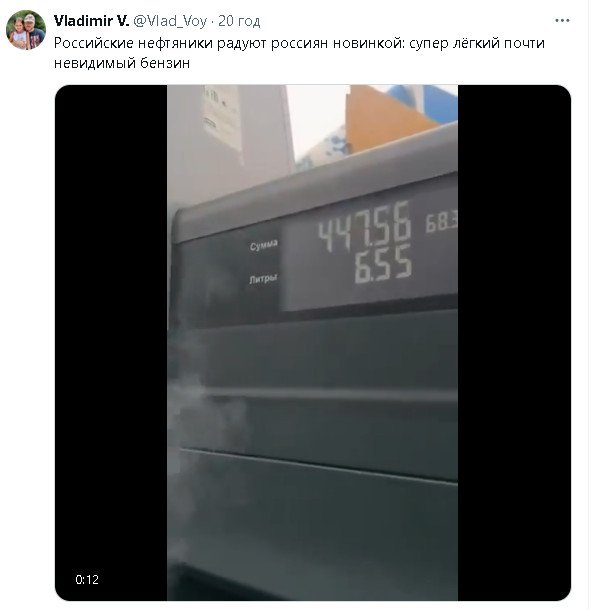Click the 'Литры' label in the video

(263, 279)
